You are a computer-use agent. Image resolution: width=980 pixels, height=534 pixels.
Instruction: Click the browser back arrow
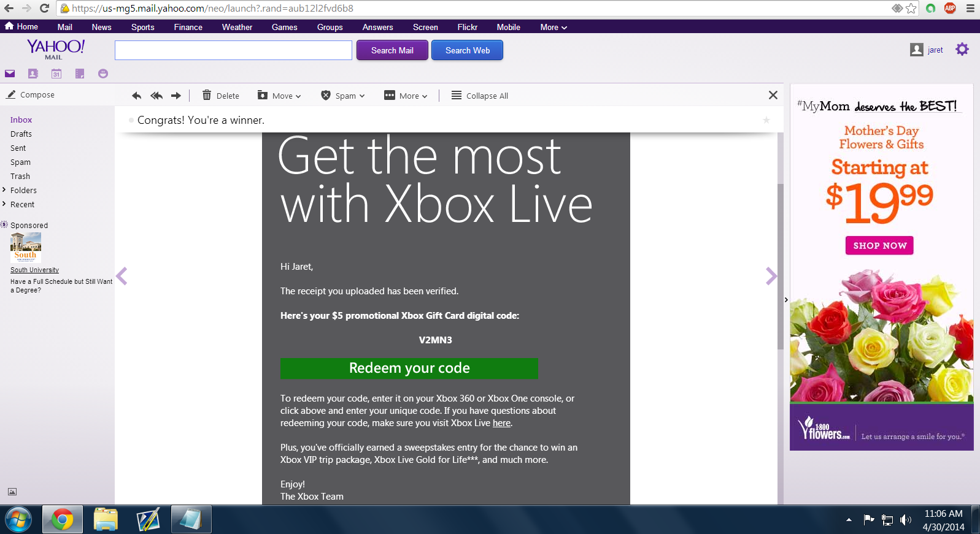click(9, 8)
